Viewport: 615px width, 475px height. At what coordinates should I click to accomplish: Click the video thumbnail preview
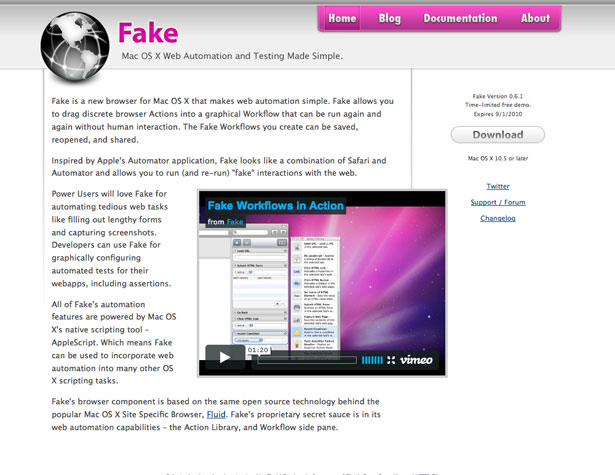point(322,284)
